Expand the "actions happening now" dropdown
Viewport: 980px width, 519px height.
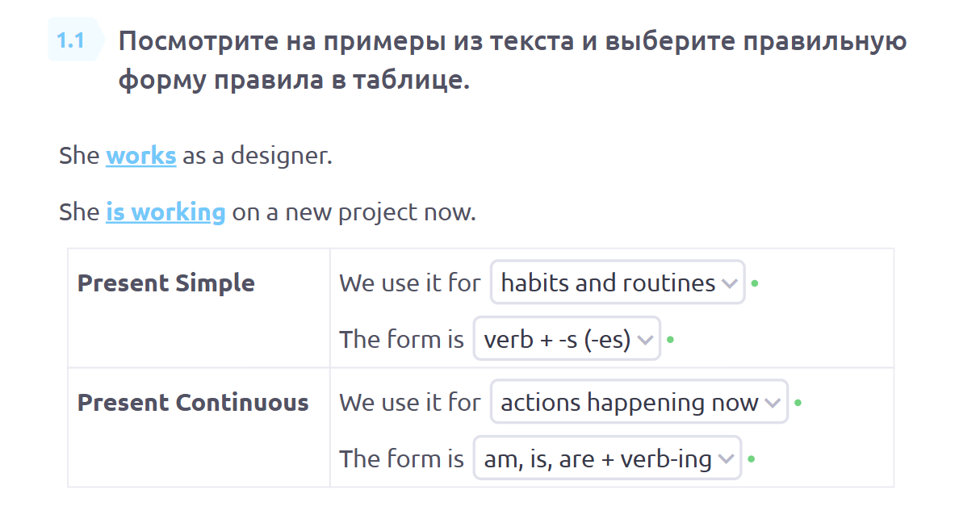coord(630,402)
